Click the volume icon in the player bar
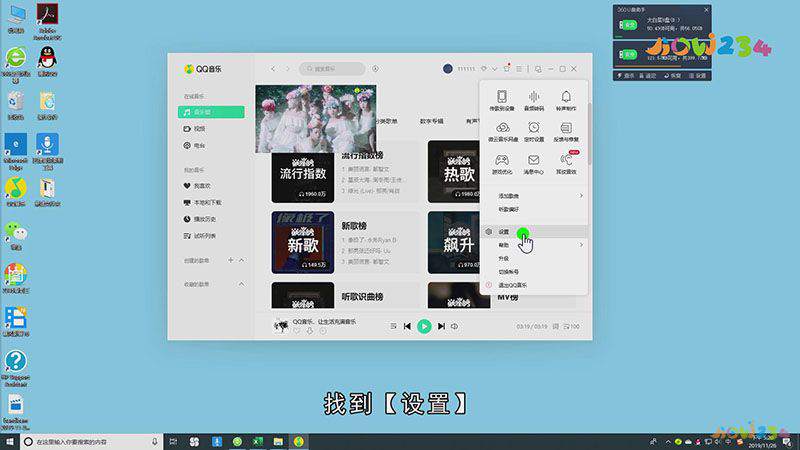 point(454,326)
